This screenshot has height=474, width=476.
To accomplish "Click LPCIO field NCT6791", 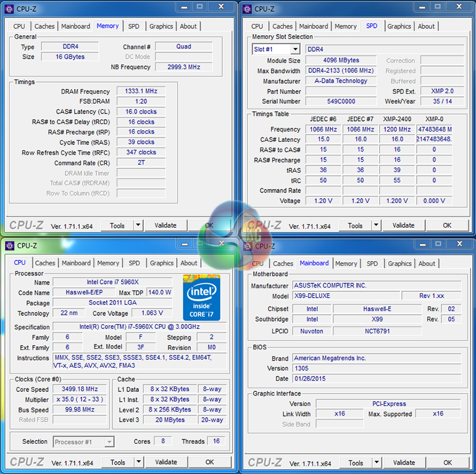I will (377, 331).
